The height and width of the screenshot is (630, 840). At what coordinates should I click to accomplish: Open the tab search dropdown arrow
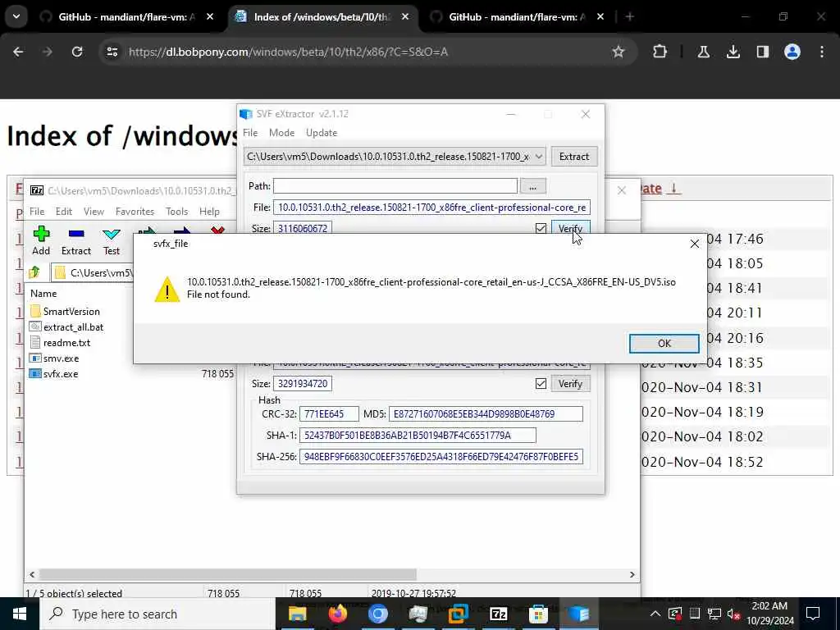(x=16, y=16)
